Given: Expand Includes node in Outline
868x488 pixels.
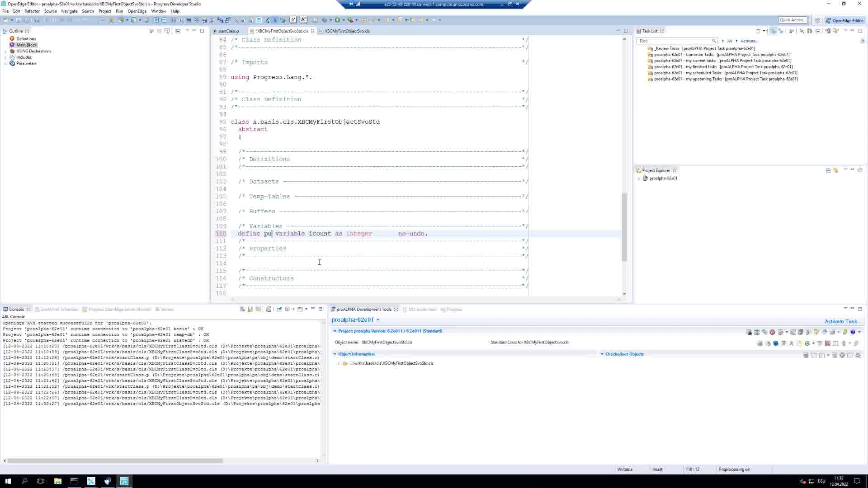Looking at the screenshot, I should 5,57.
